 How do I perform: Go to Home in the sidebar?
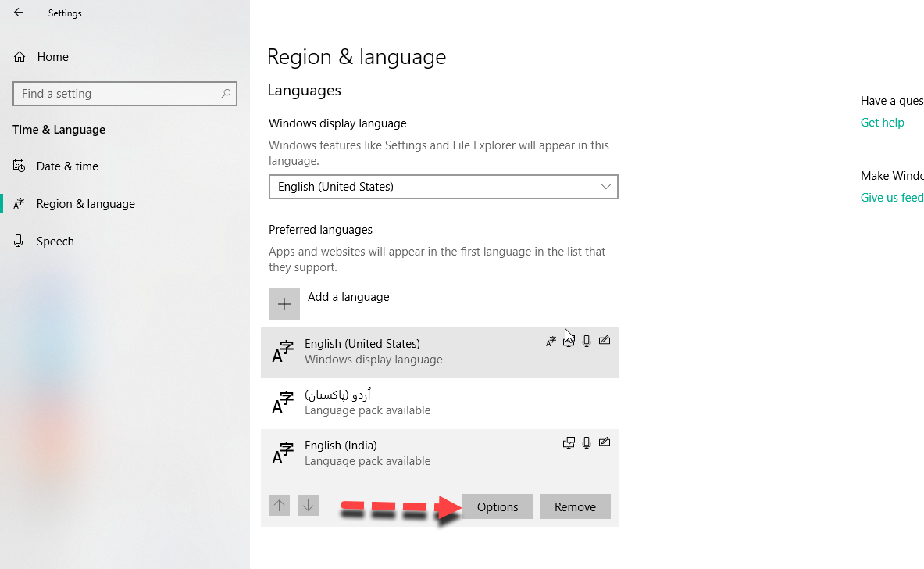coord(52,57)
